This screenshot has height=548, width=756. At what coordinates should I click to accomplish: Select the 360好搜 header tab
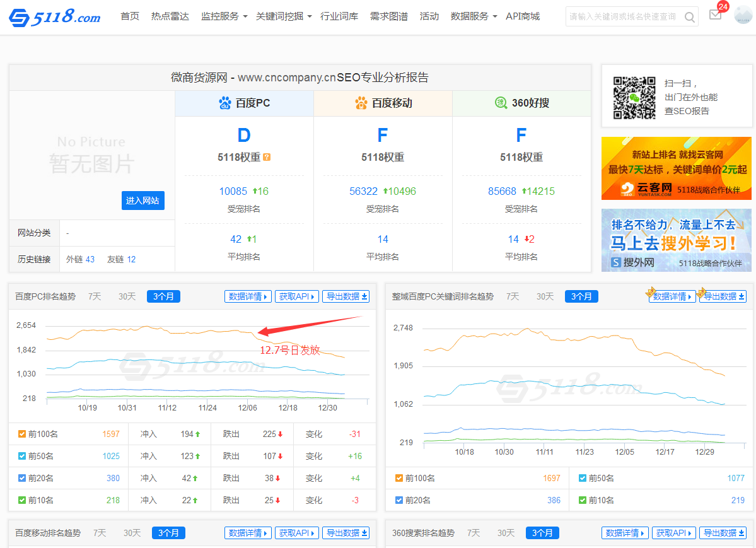(521, 103)
